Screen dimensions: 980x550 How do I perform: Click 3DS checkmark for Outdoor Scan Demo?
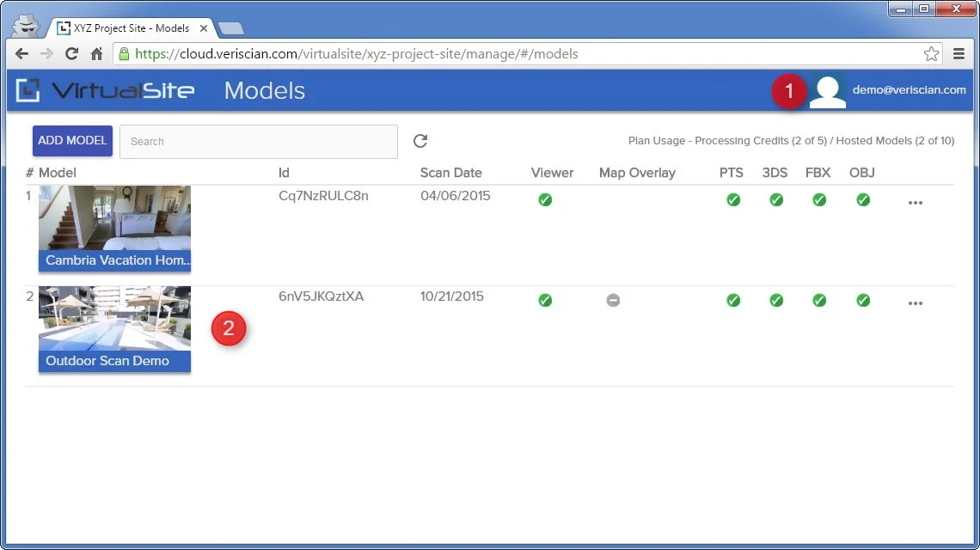tap(776, 301)
